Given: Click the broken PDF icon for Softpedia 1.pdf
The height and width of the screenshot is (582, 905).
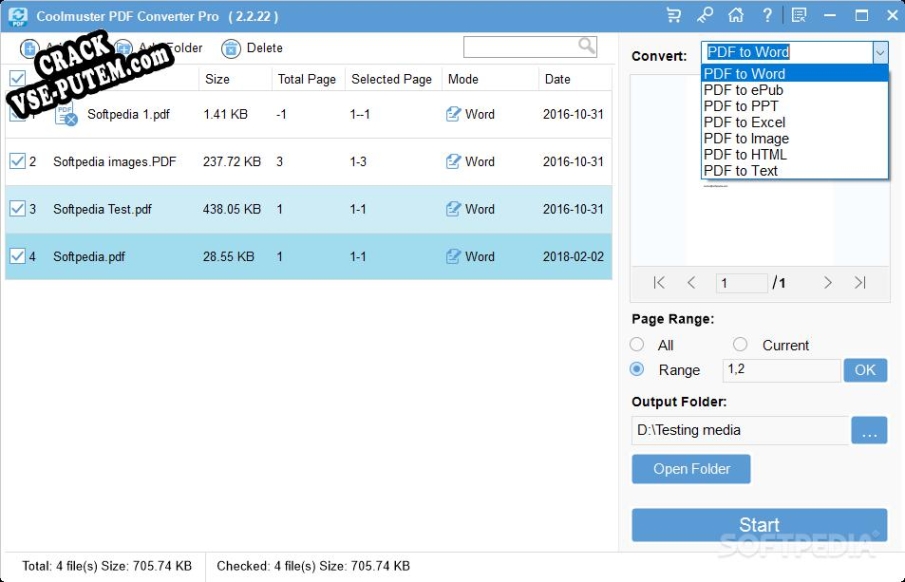Looking at the screenshot, I should click(66, 114).
